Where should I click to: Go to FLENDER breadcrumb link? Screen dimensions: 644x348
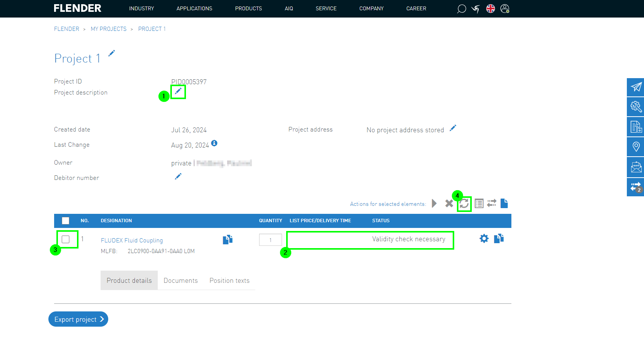tap(67, 29)
